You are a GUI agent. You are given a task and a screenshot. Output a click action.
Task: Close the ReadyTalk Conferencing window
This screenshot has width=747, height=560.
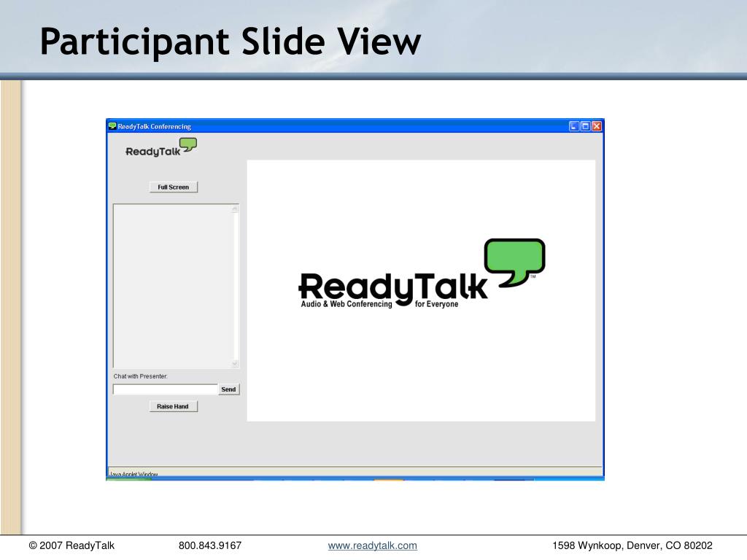click(597, 126)
